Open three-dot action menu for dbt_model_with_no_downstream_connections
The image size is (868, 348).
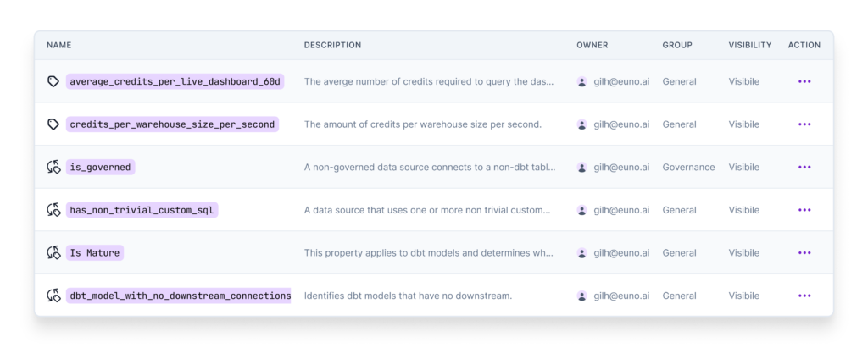804,296
